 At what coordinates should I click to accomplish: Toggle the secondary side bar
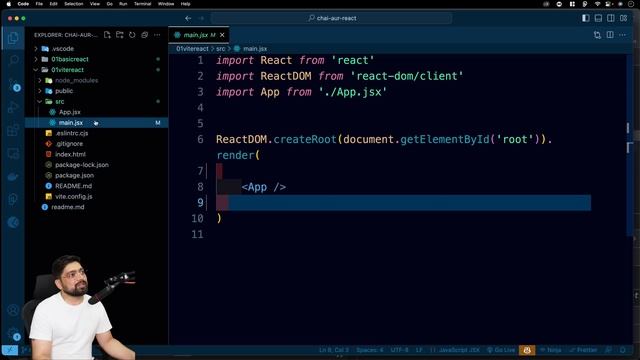pos(611,18)
